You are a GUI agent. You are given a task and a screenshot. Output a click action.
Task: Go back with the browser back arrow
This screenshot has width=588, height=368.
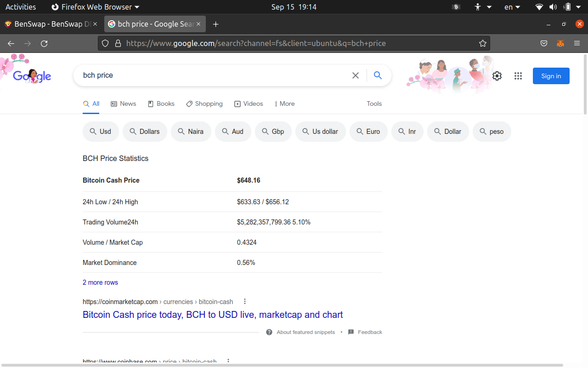pyautogui.click(x=11, y=43)
